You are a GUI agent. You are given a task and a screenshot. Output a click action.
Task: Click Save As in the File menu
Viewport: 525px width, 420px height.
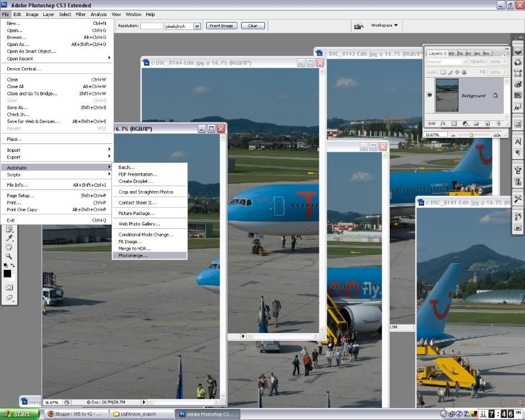57,107
